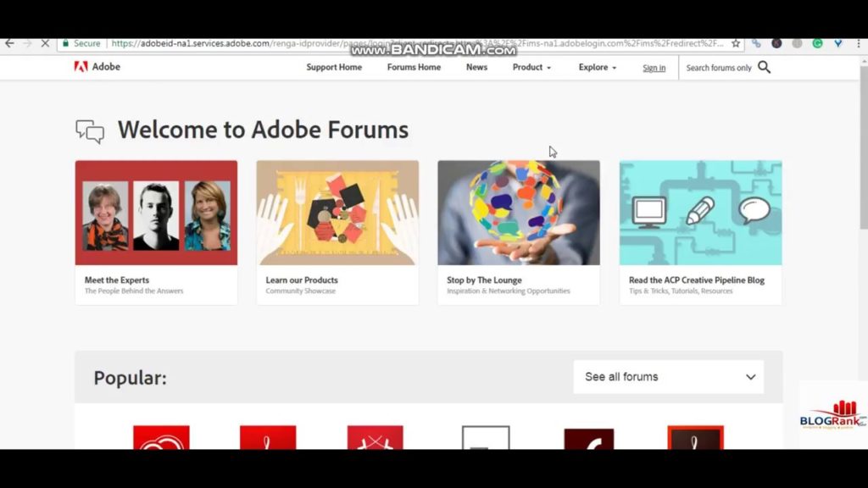The image size is (868, 488).
Task: Open Read the ACP Creative Pipeline Blog
Action: (697, 280)
